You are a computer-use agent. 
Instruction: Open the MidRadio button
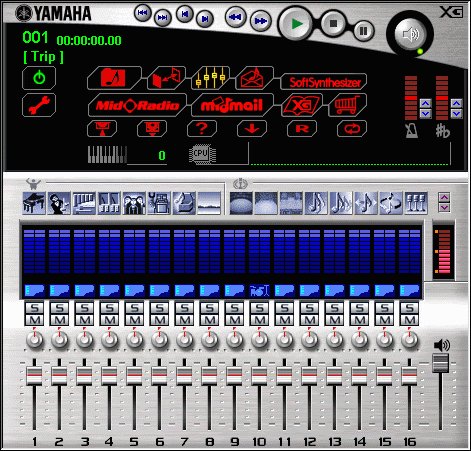[137, 105]
